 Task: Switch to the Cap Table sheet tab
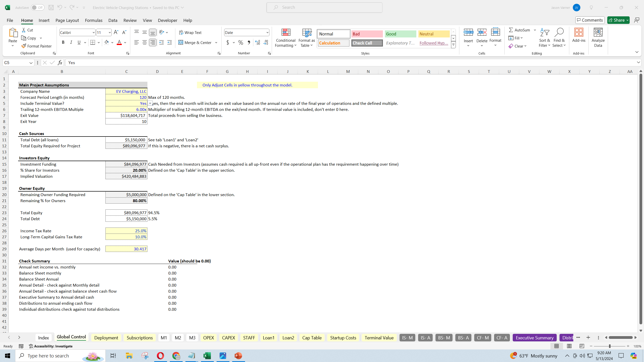[312, 338]
